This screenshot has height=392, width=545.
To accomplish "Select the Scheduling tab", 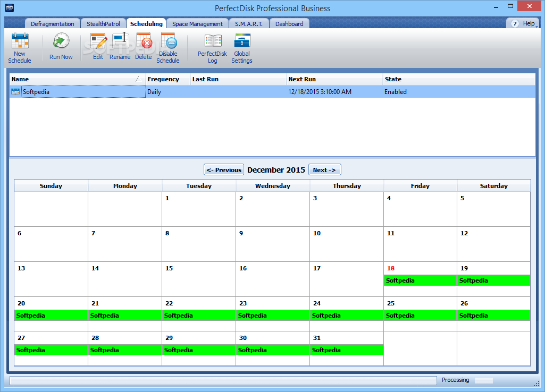I will pyautogui.click(x=146, y=23).
